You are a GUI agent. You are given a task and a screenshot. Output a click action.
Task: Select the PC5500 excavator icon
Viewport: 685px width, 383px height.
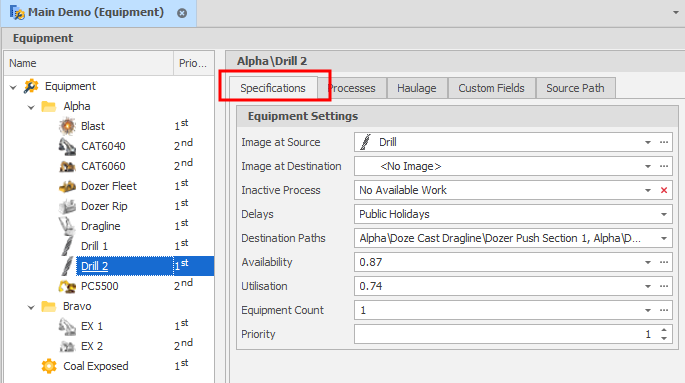pos(67,286)
